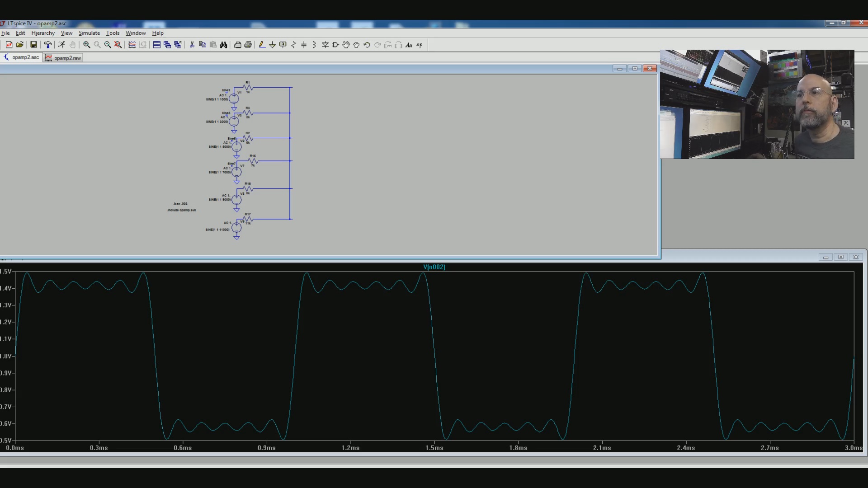Click the SPICE directive .op icon
This screenshot has height=488, width=868.
(420, 45)
